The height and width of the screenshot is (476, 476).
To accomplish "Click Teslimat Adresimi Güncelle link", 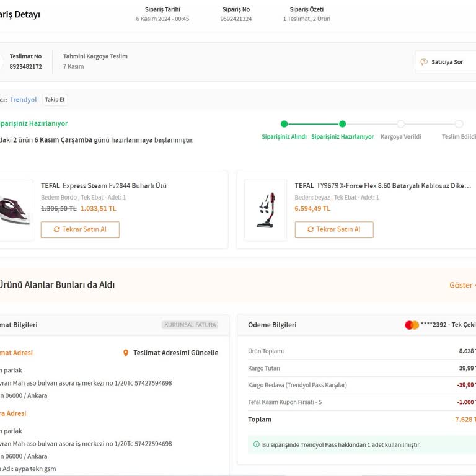I will 176,353.
